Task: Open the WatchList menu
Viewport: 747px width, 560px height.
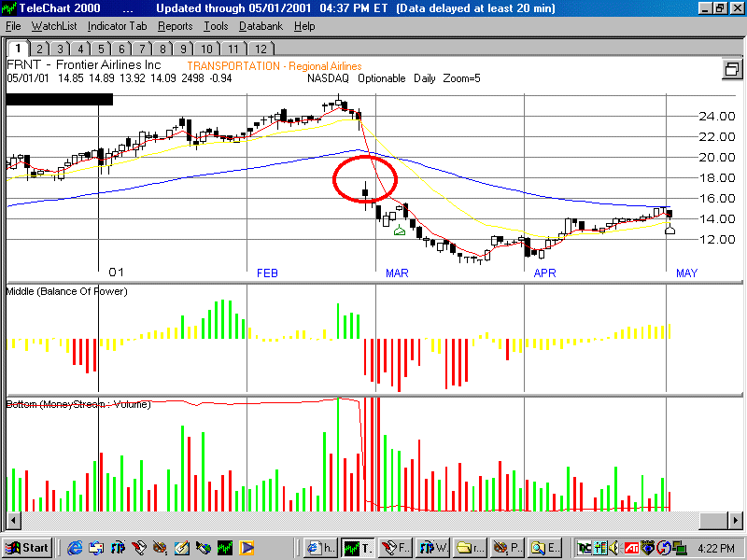Action: [x=54, y=26]
